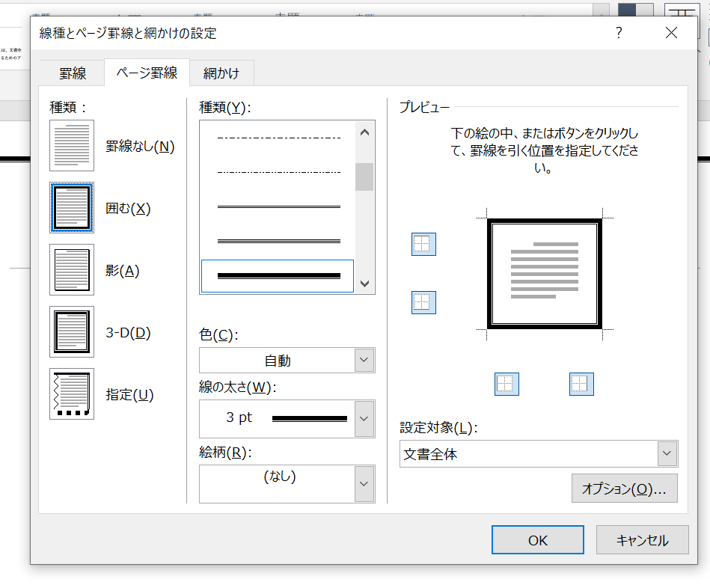Image resolution: width=710 pixels, height=588 pixels.
Task: Click the 影(A) label
Action: click(x=122, y=270)
